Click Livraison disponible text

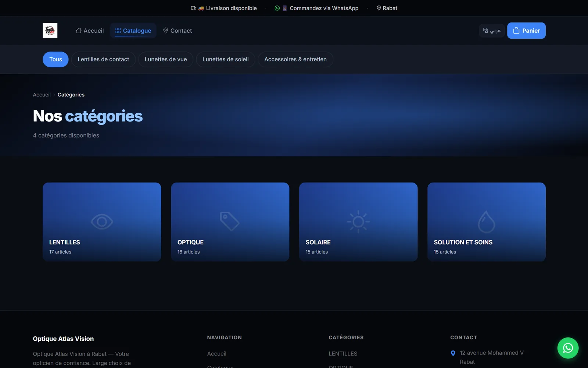[x=232, y=8]
